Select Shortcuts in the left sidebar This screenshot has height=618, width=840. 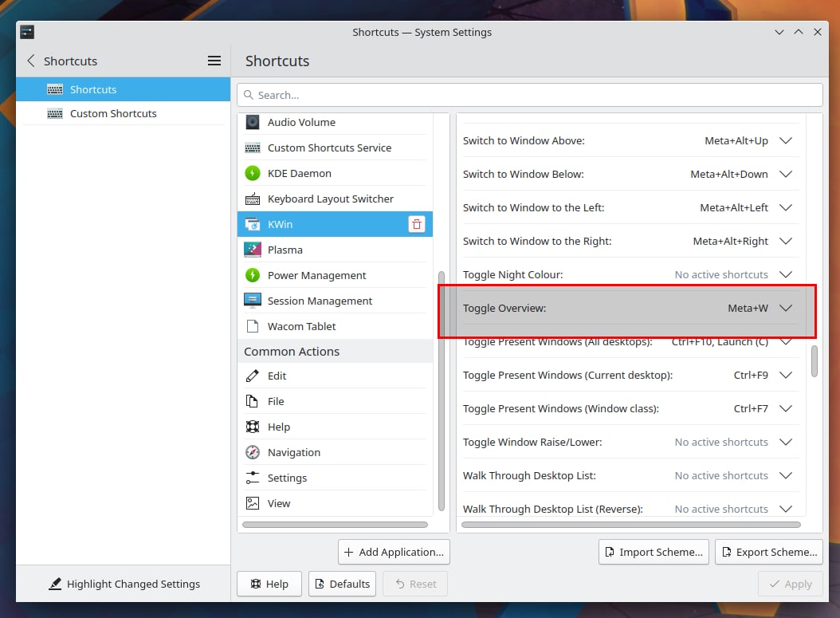(124, 89)
